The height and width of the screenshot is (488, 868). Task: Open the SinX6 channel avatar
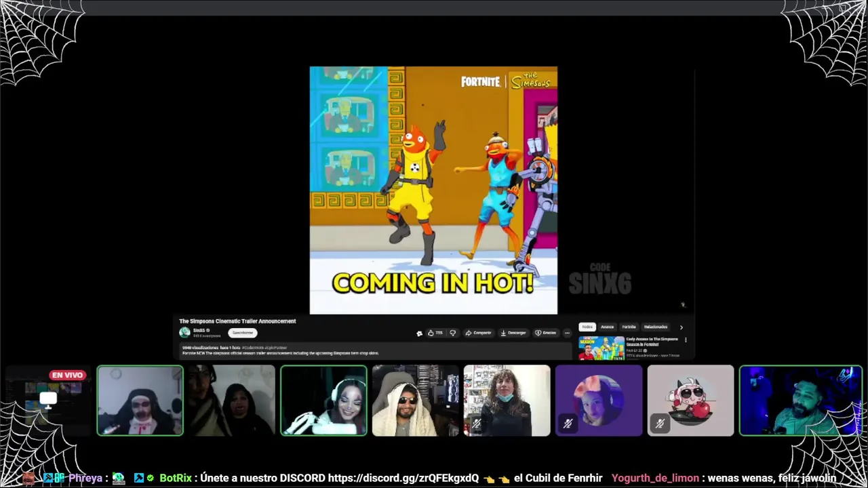(184, 332)
